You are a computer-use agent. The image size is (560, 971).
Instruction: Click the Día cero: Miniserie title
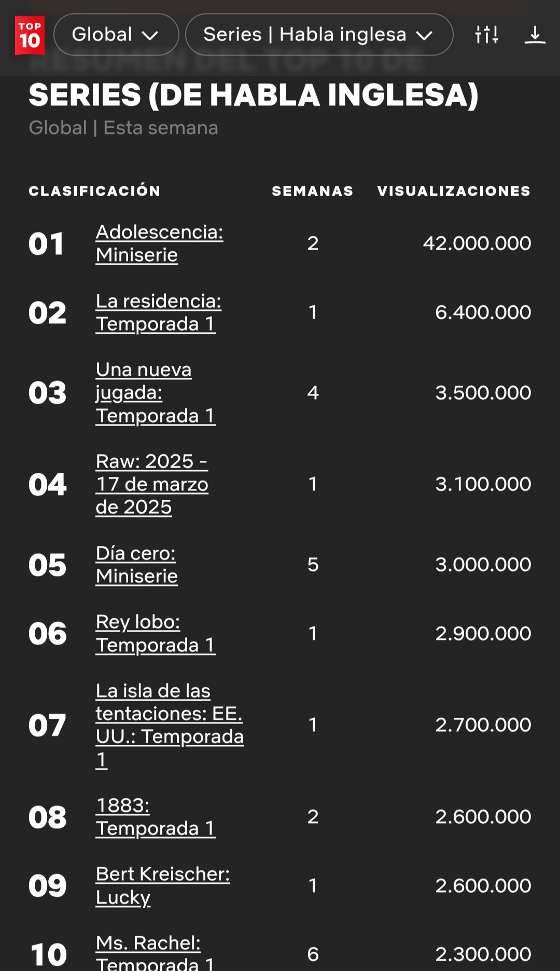click(136, 565)
